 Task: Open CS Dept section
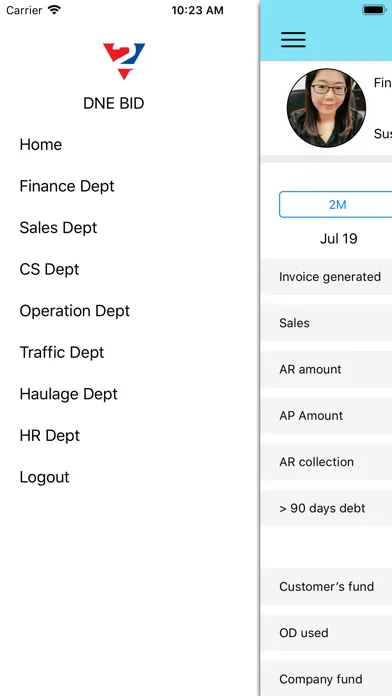coord(49,269)
